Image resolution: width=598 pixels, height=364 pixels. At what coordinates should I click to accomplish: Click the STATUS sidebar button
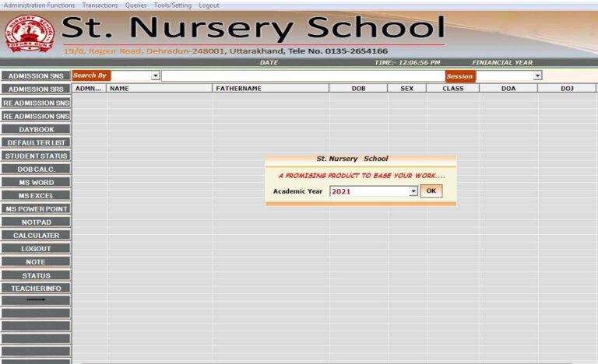tap(36, 275)
